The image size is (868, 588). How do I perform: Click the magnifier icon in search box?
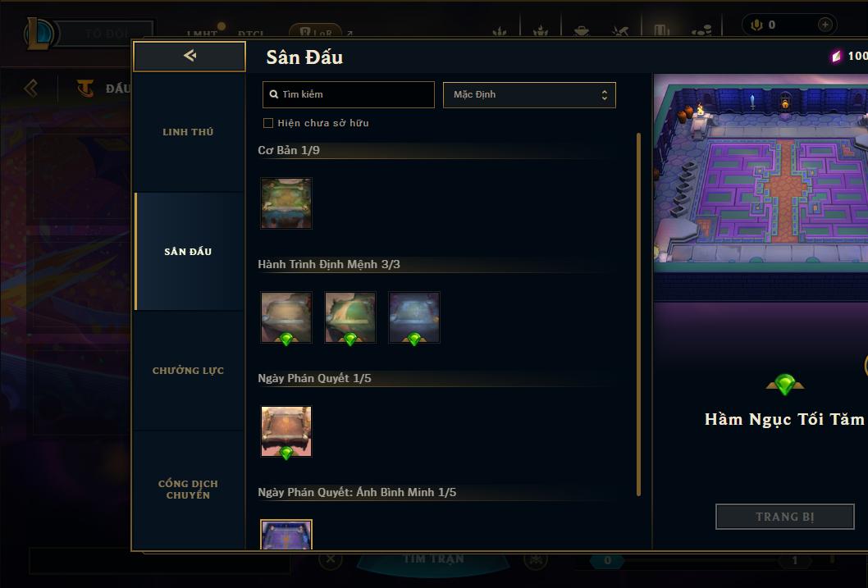coord(273,94)
